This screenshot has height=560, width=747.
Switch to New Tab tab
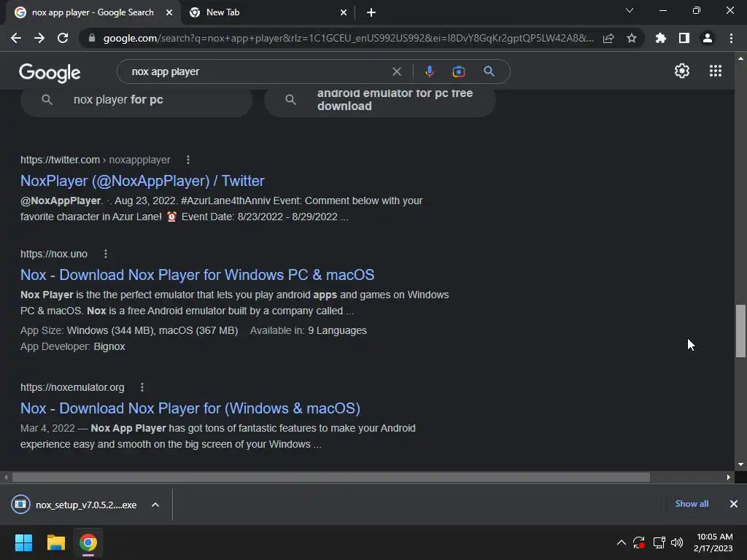coord(268,12)
